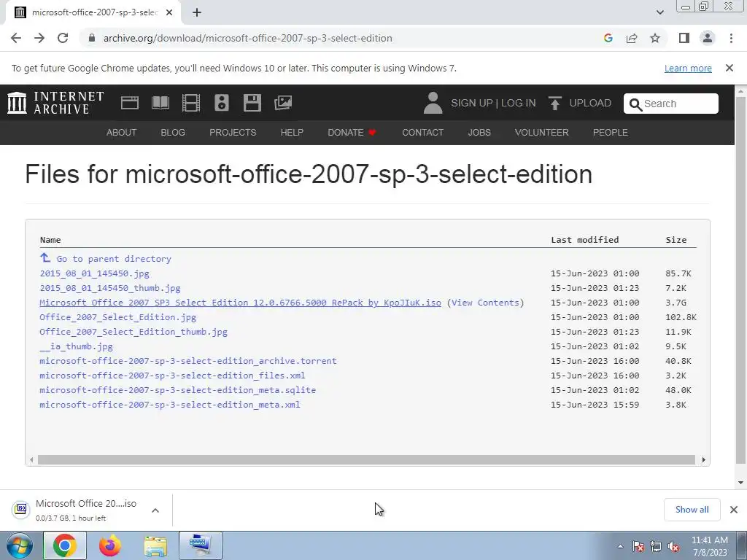747x560 pixels.
Task: Open a new browser tab
Action: (197, 13)
